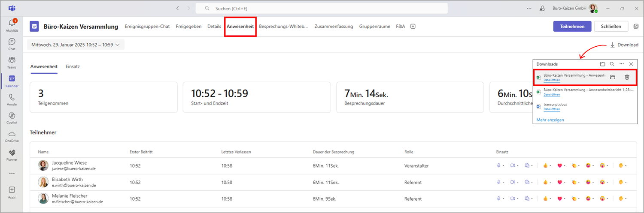Screen dimensions: 644x213
Task: Click Veranstalter role of Jacqueline Wiese
Action: coord(416,165)
